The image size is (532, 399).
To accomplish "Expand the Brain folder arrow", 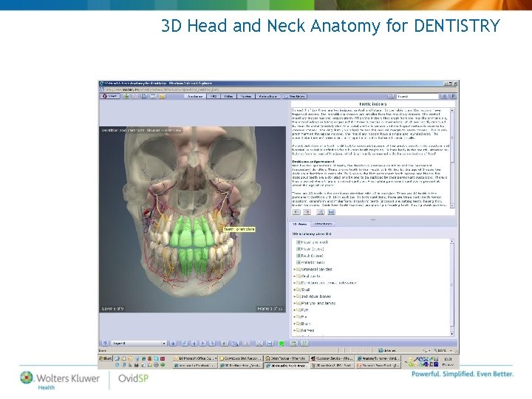I will tap(294, 324).
